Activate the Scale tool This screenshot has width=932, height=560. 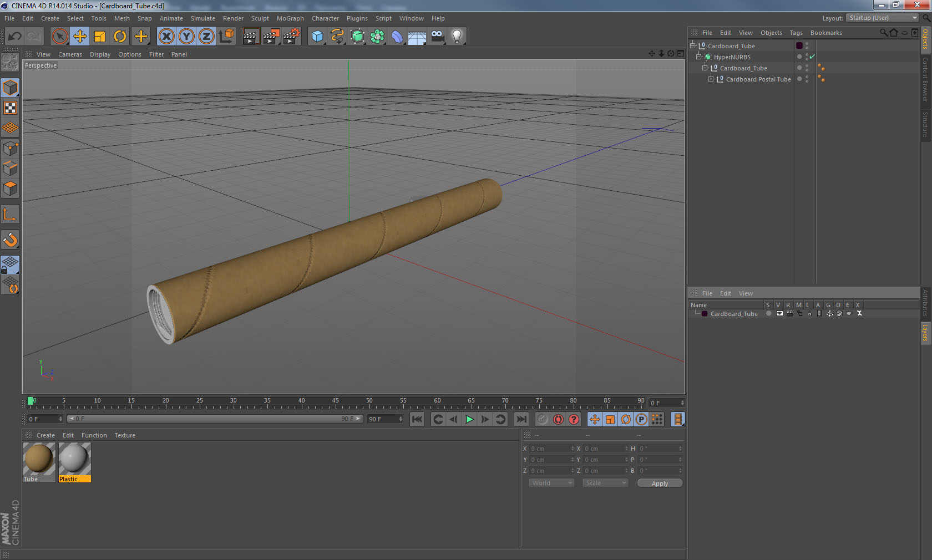pos(100,37)
